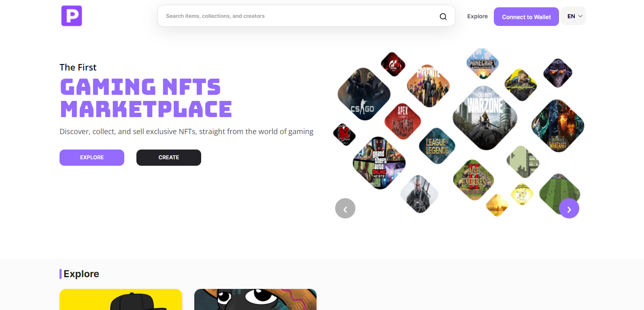
Task: Open the EN language dropdown
Action: click(574, 16)
